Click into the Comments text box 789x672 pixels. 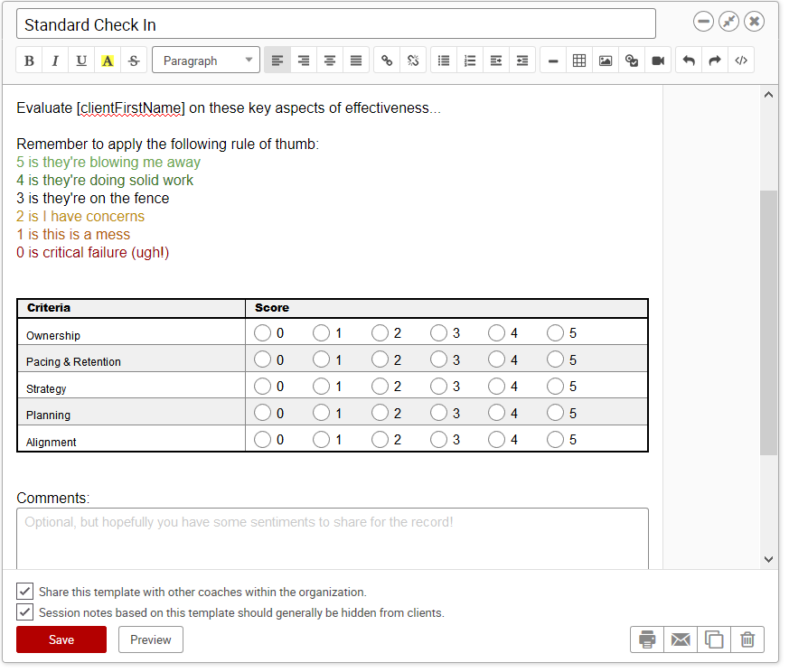tap(333, 538)
